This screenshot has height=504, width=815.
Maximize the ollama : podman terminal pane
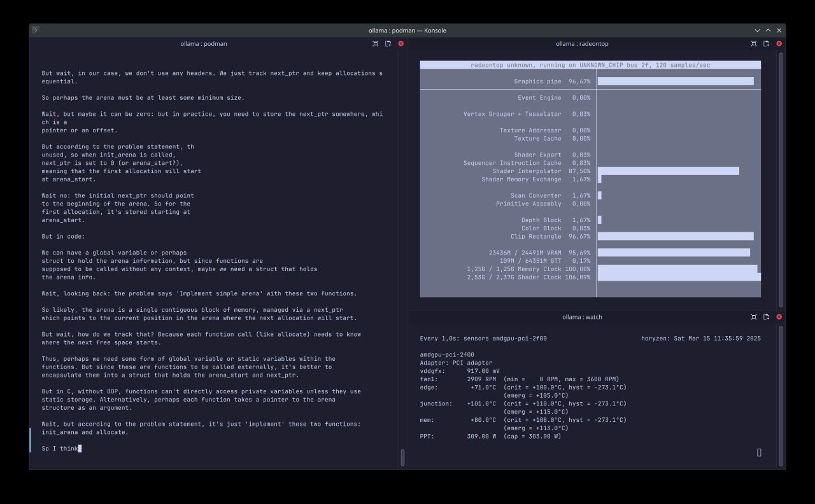[376, 44]
